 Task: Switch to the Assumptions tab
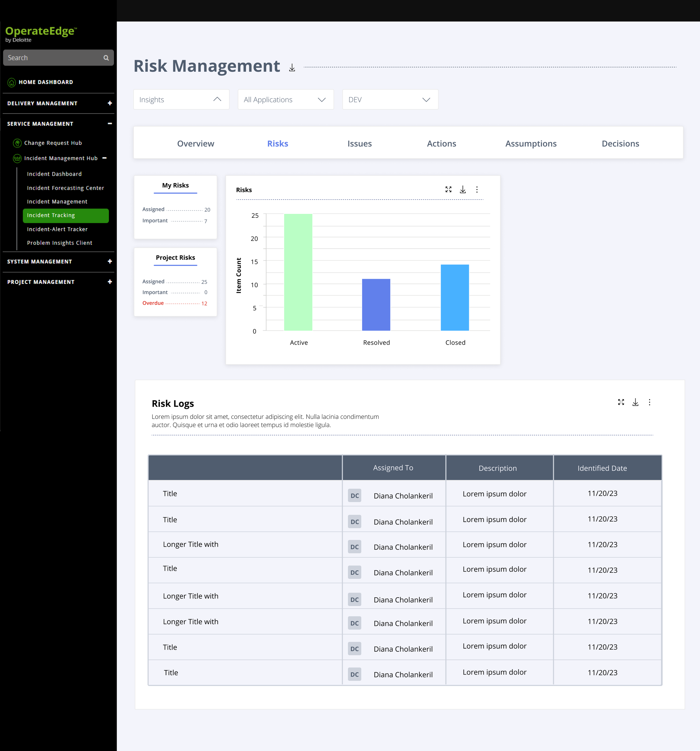531,144
